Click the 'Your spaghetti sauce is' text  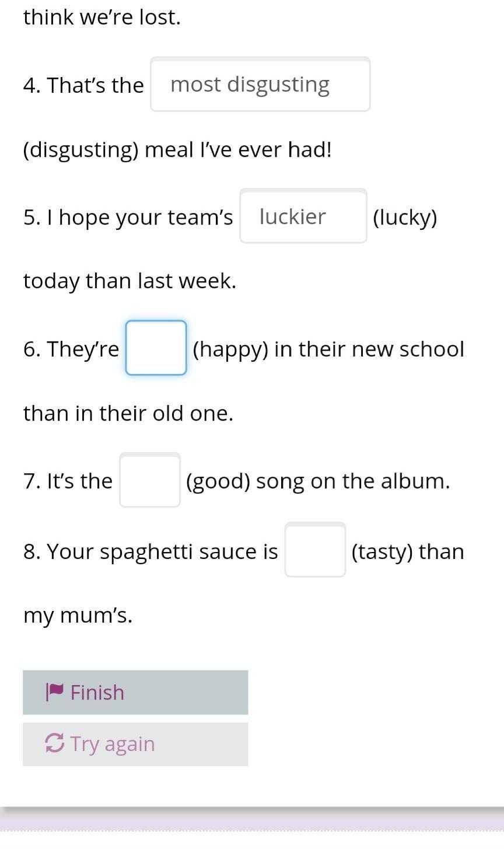pyautogui.click(x=162, y=551)
